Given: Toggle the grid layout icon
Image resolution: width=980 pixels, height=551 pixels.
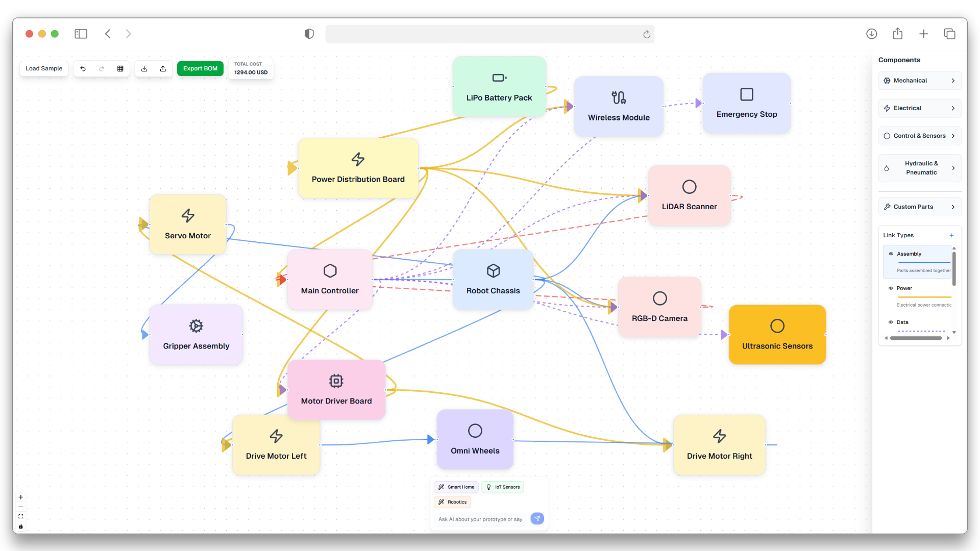Looking at the screenshot, I should pos(120,68).
